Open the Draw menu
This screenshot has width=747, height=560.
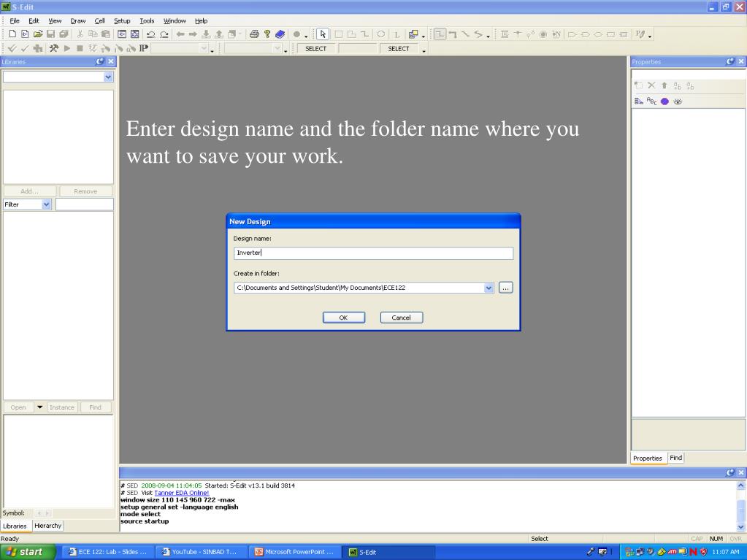point(77,21)
